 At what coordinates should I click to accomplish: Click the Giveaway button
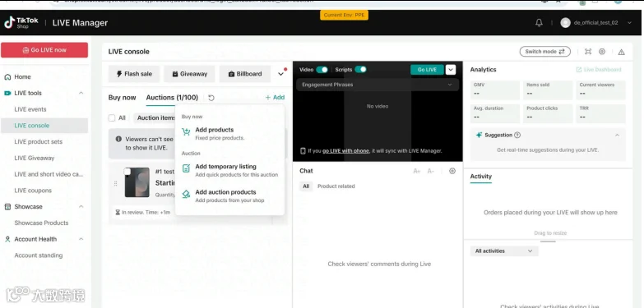(x=189, y=74)
